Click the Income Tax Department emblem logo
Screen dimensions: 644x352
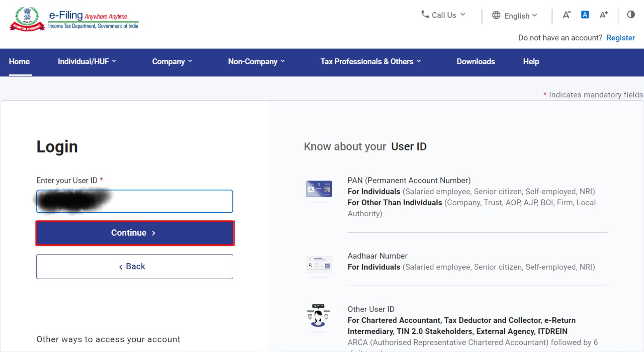pyautogui.click(x=27, y=19)
